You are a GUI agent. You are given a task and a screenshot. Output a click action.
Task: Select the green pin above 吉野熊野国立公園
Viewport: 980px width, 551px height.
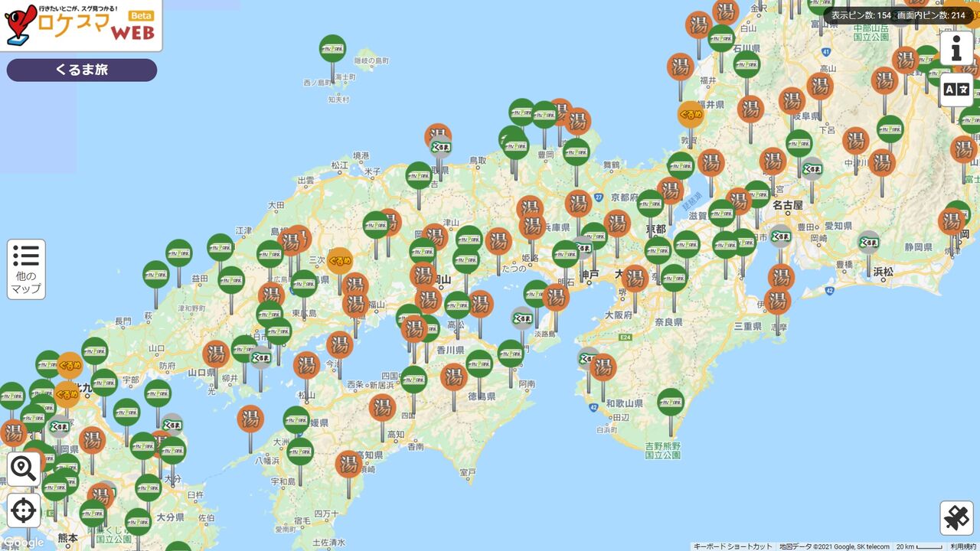[x=670, y=402]
